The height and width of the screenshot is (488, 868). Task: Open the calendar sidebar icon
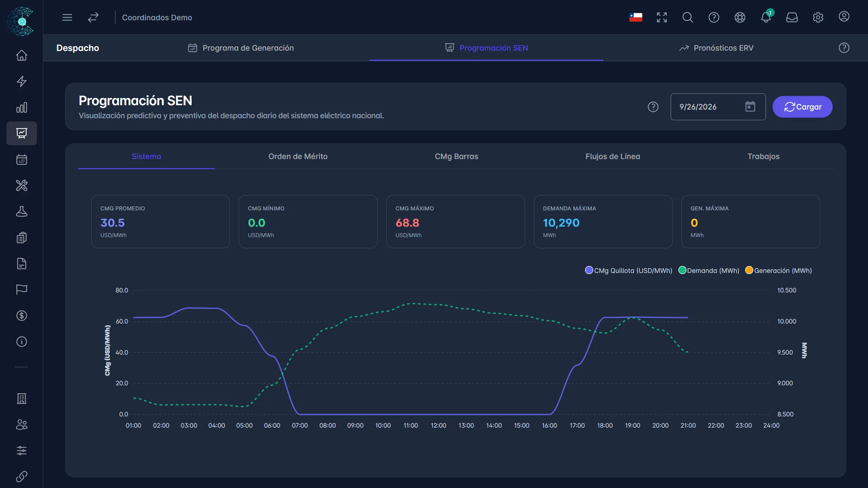(22, 159)
